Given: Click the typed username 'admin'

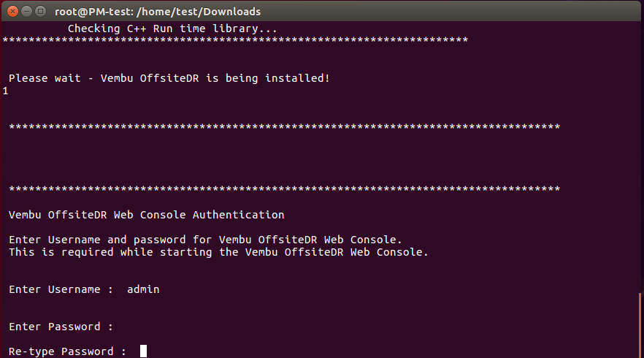Looking at the screenshot, I should click(143, 289).
